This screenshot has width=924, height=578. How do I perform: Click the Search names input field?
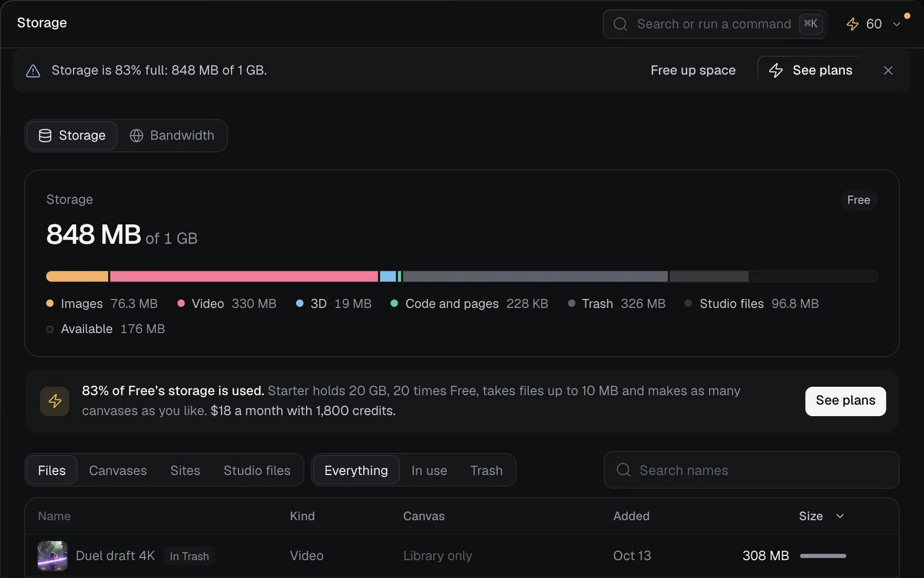pyautogui.click(x=751, y=470)
